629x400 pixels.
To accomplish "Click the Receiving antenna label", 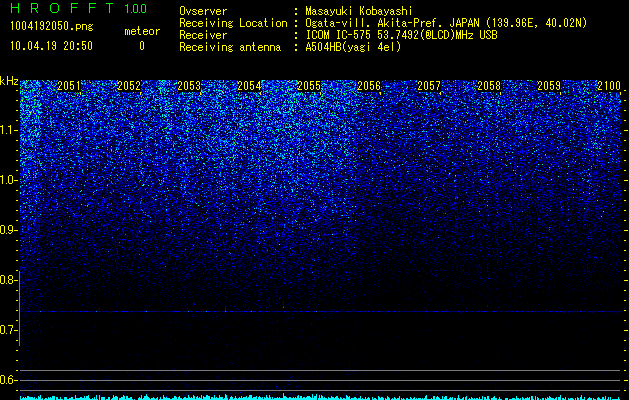I will pos(230,47).
